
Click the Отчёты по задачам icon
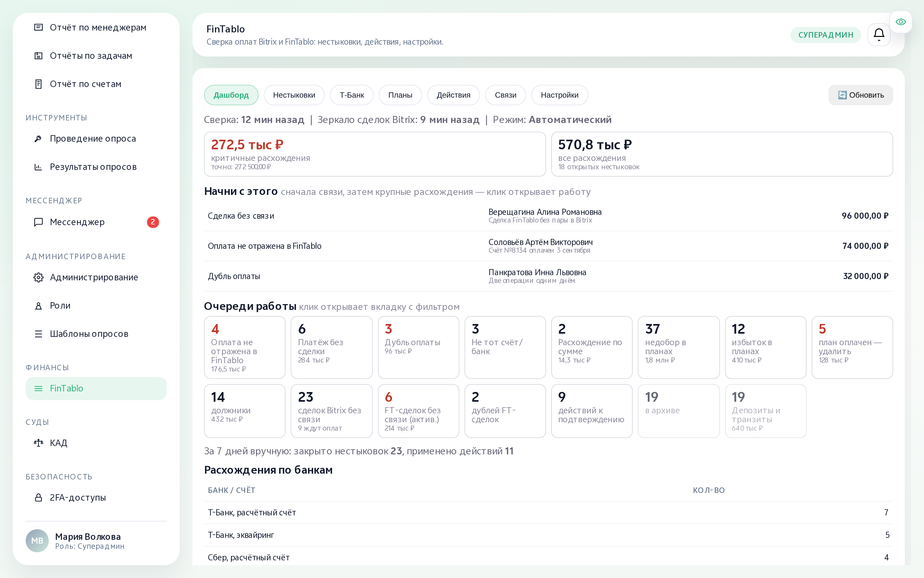pyautogui.click(x=38, y=56)
